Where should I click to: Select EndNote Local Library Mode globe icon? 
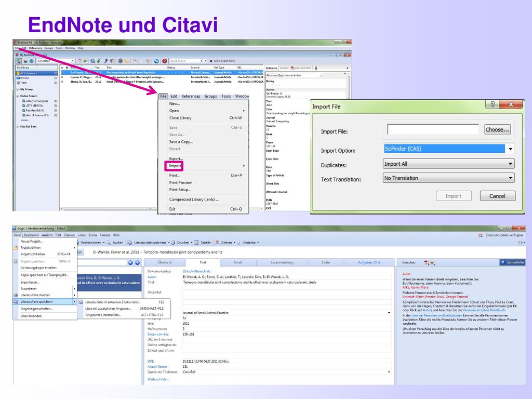[x=19, y=61]
